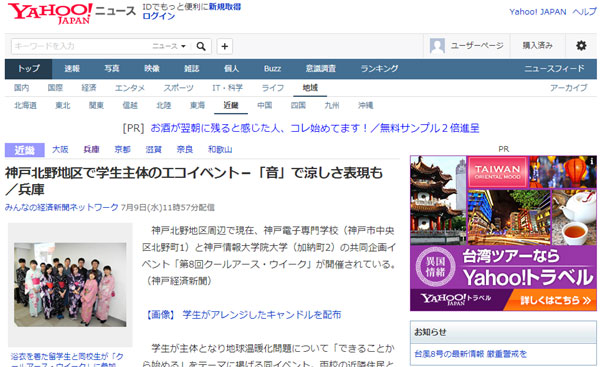Screen dimensions: 600x367
Task: Choose the 信越 region
Action: pyautogui.click(x=130, y=105)
